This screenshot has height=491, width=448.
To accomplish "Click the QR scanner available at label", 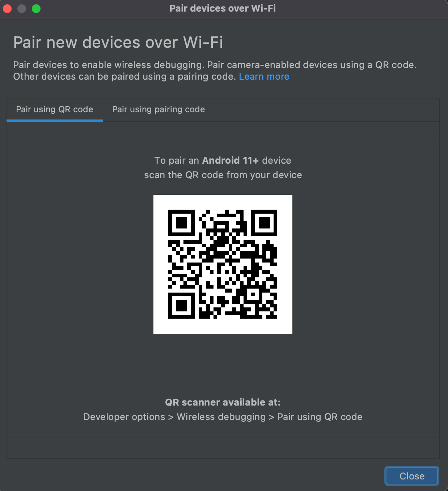I will coord(223,402).
